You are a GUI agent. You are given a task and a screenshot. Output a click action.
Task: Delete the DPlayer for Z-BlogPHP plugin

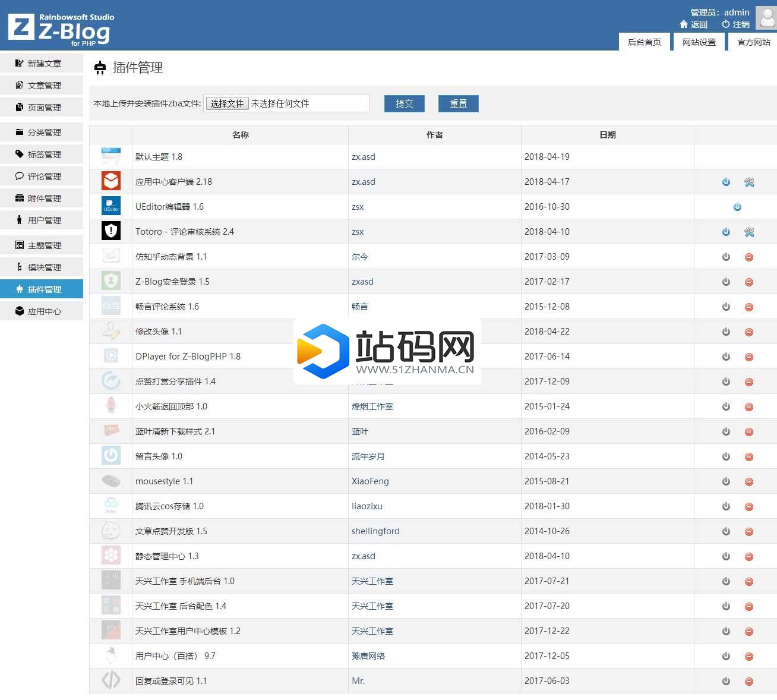(x=749, y=357)
